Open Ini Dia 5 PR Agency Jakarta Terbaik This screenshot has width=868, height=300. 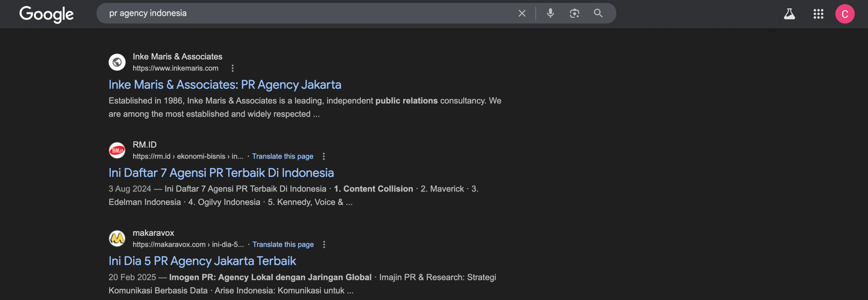(202, 261)
